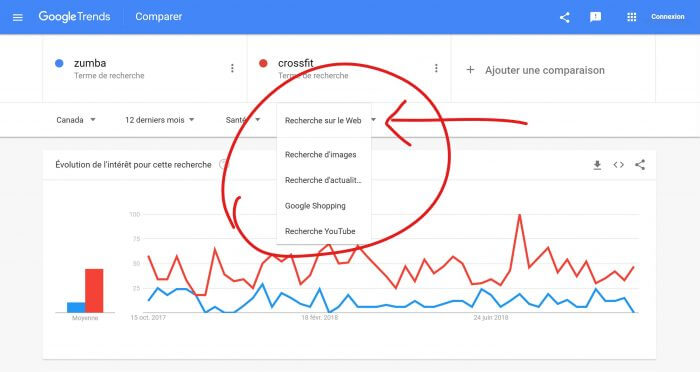Click Ajouter une comparaison

(x=535, y=70)
